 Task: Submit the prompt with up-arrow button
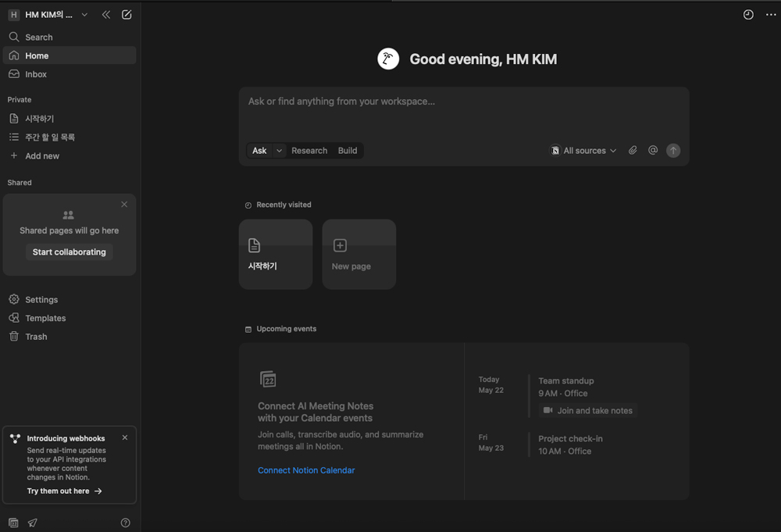[x=673, y=151]
